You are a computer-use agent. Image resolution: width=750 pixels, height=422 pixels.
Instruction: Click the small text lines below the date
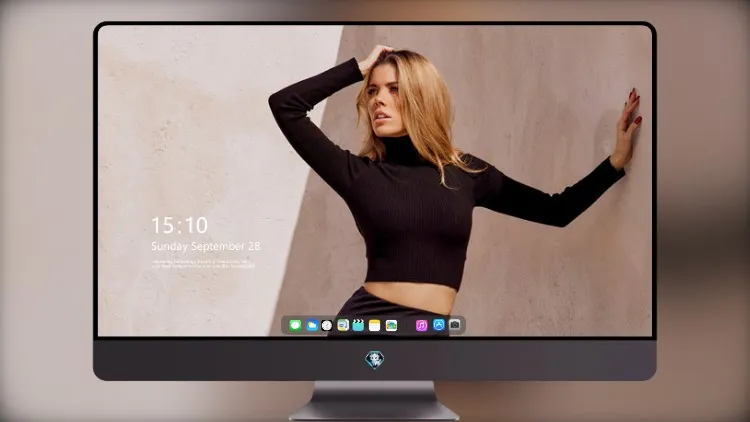point(203,264)
